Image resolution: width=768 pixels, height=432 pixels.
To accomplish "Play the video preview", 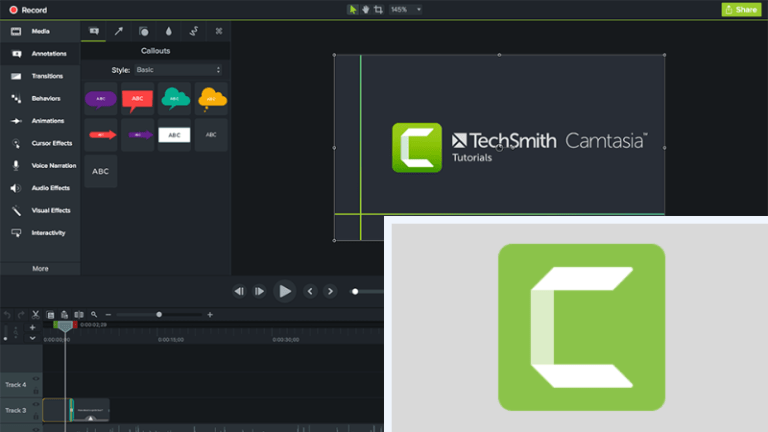I will pos(285,291).
